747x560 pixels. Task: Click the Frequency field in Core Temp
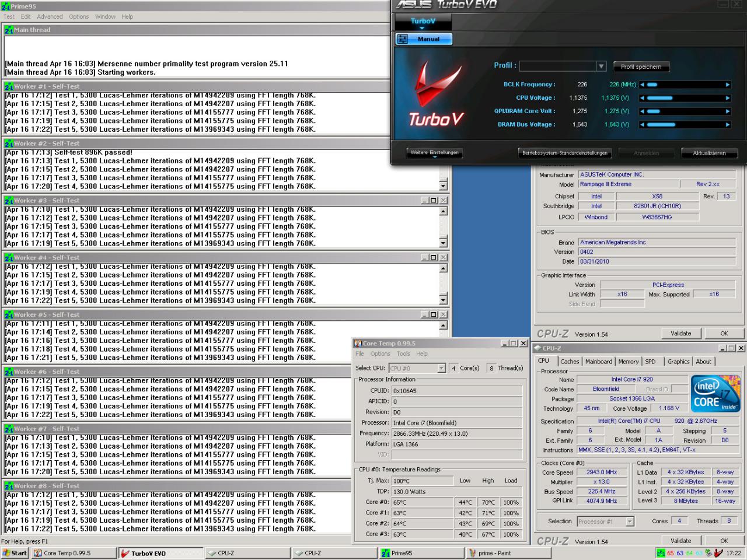pyautogui.click(x=456, y=433)
